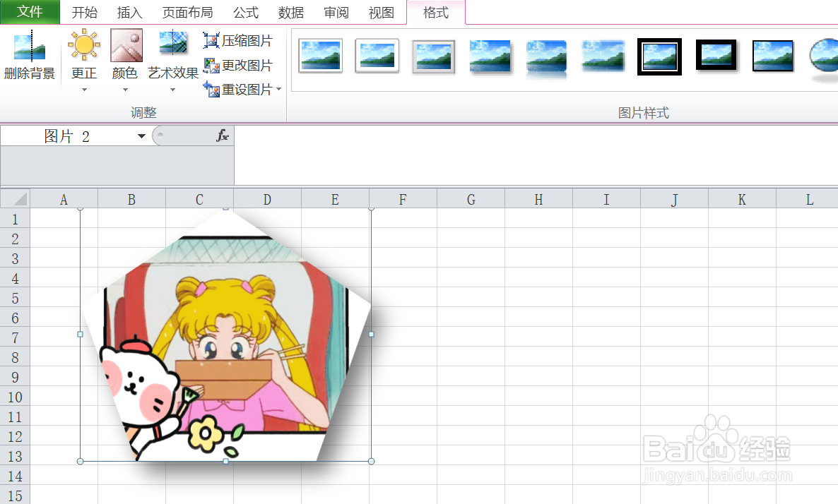This screenshot has width=838, height=504.
Task: Click the fx insert function icon
Action: pyautogui.click(x=223, y=136)
